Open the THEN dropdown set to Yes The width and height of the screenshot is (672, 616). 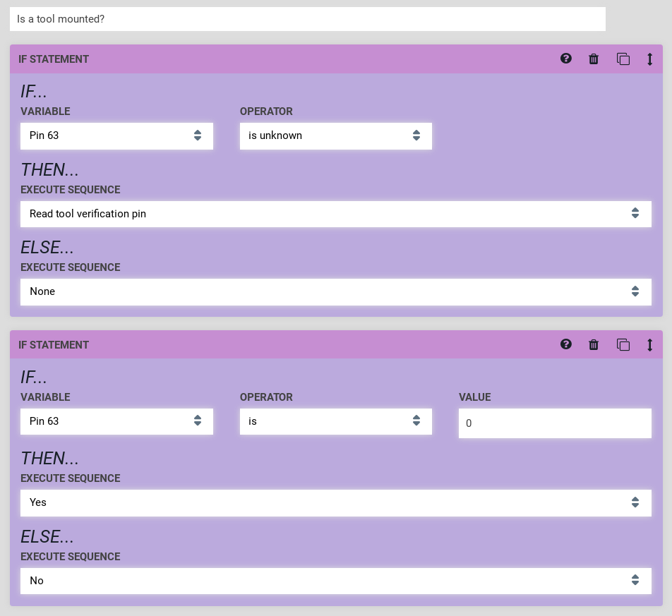click(x=335, y=502)
